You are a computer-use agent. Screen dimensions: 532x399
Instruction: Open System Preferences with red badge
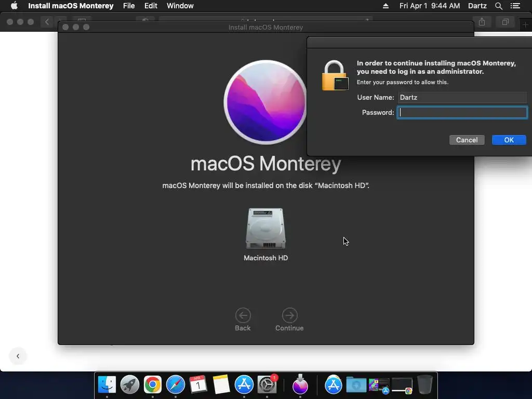click(268, 384)
